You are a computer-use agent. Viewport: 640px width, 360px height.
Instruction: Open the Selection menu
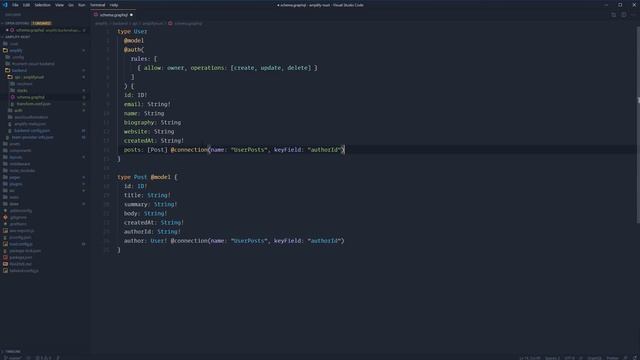(42, 5)
